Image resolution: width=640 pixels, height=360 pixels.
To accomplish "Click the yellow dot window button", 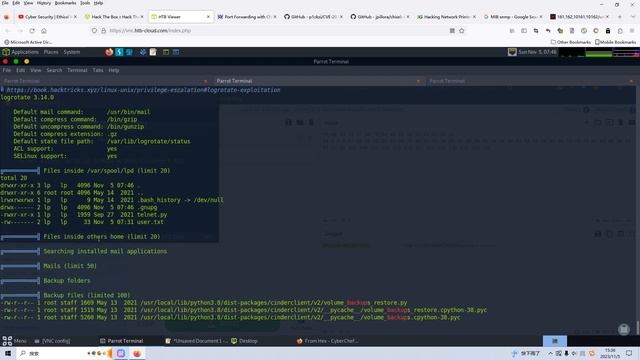I will coord(27,61).
